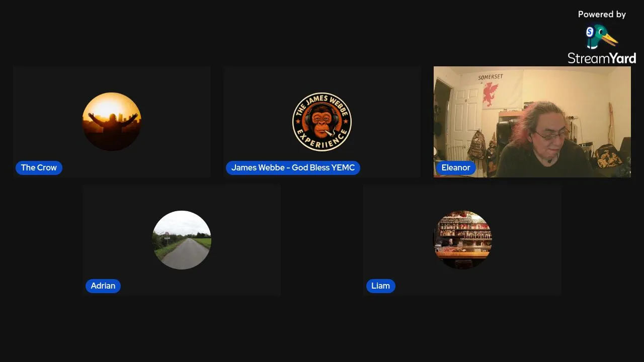Select the "James Webbe - God Bless YEMC" label
The width and height of the screenshot is (644, 362).
[x=293, y=167]
